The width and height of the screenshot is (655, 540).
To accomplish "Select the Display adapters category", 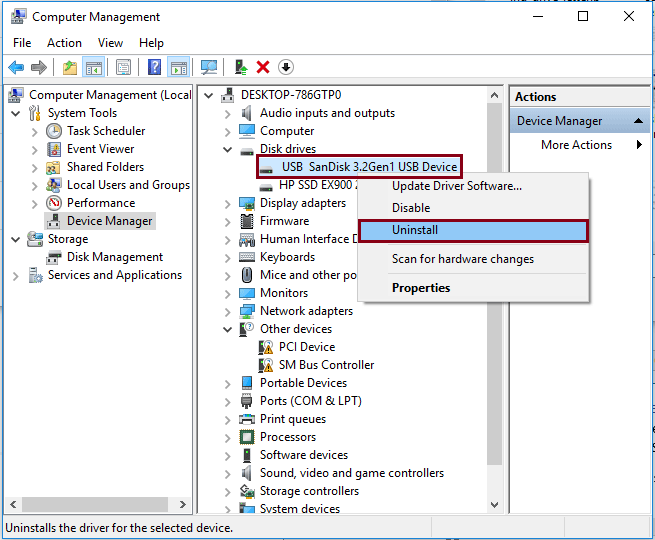I will 303,203.
